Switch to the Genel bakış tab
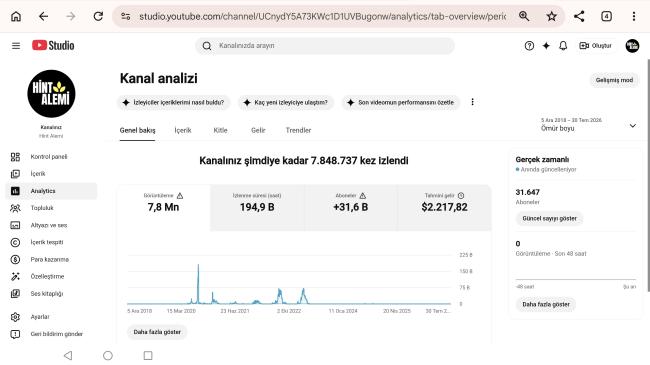 [137, 130]
